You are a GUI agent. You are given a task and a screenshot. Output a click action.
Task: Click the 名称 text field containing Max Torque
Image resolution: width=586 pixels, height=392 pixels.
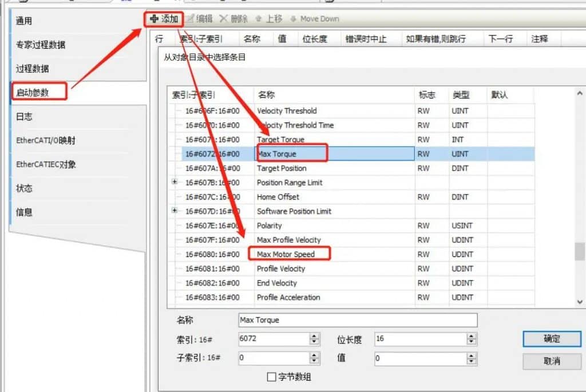tap(357, 320)
